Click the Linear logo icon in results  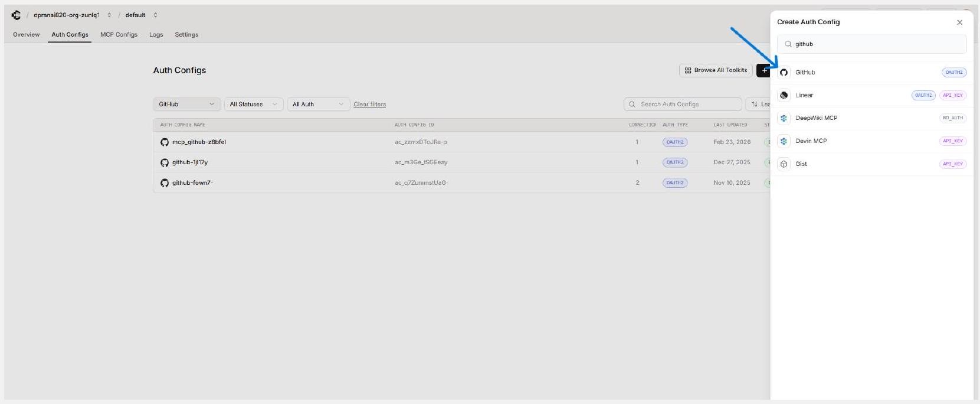click(784, 95)
